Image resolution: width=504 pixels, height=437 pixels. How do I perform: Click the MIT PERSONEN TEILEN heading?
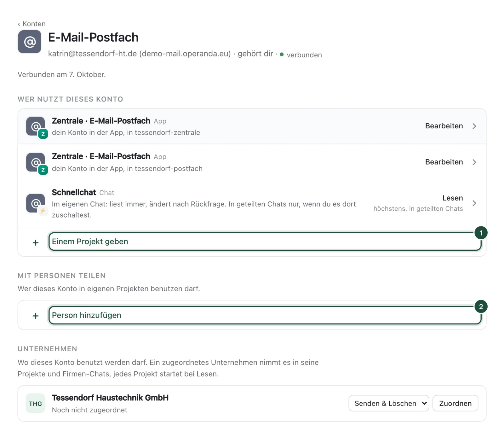point(61,276)
